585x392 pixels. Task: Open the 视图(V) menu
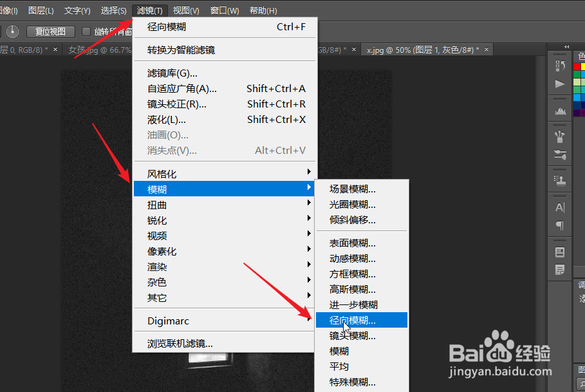[186, 10]
